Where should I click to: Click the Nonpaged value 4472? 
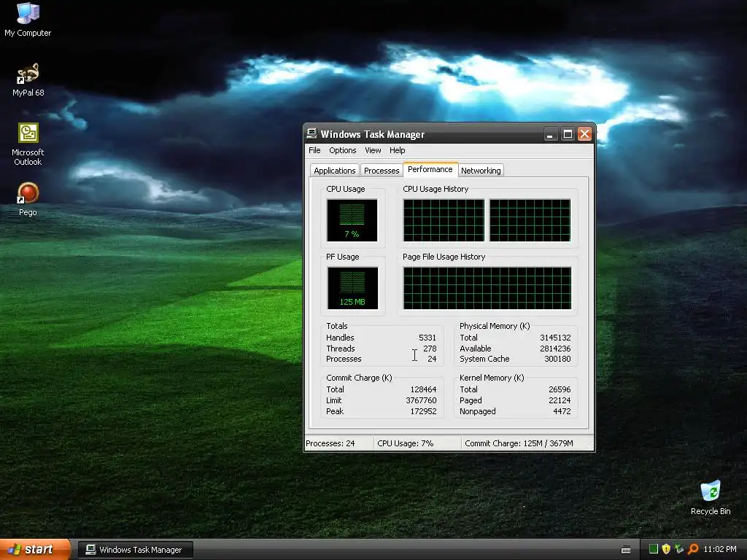562,411
